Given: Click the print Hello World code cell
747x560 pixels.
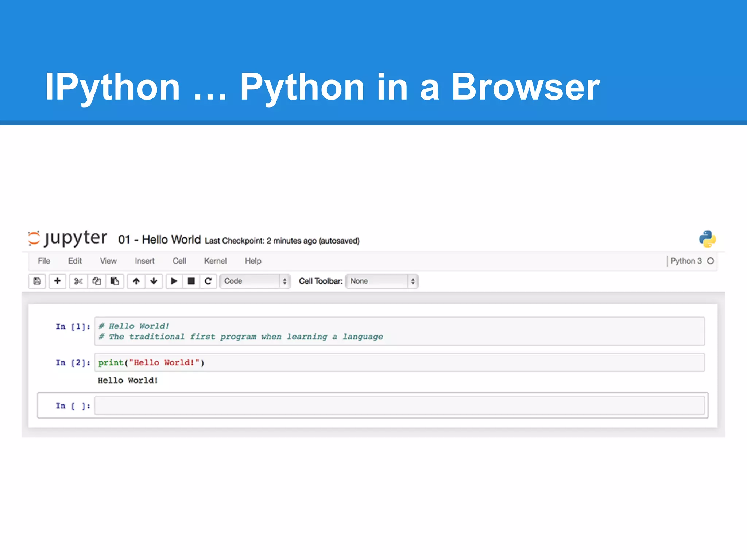Looking at the screenshot, I should tap(399, 362).
